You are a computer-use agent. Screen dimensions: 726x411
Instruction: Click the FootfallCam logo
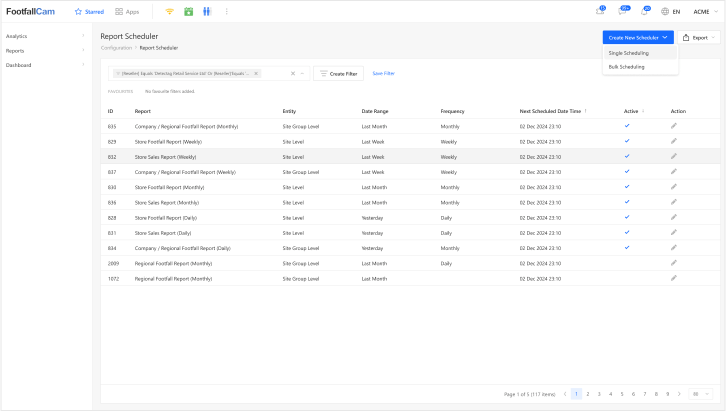(31, 12)
